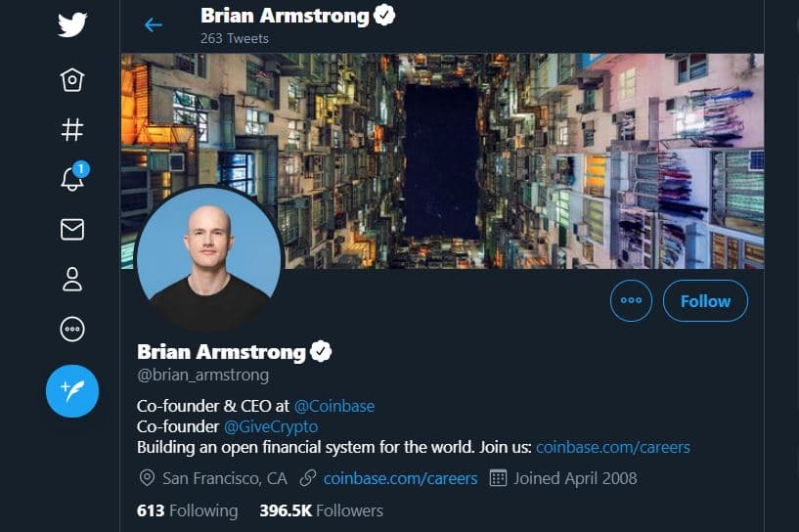Click the verified badge beside profile name

(x=321, y=351)
